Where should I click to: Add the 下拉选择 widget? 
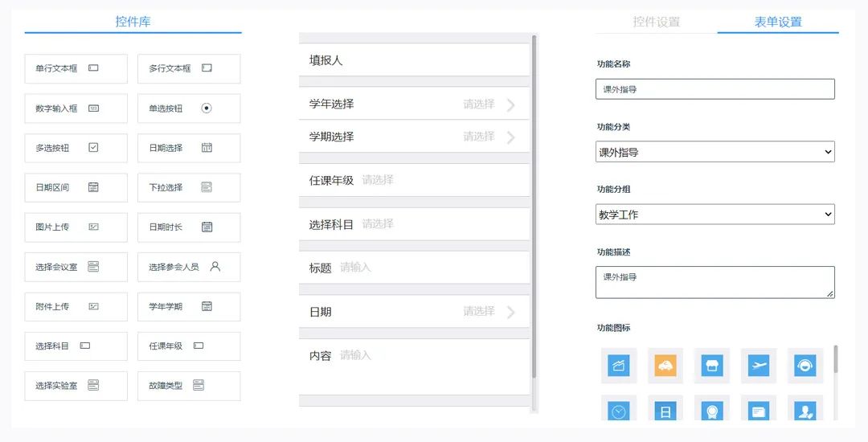[189, 187]
